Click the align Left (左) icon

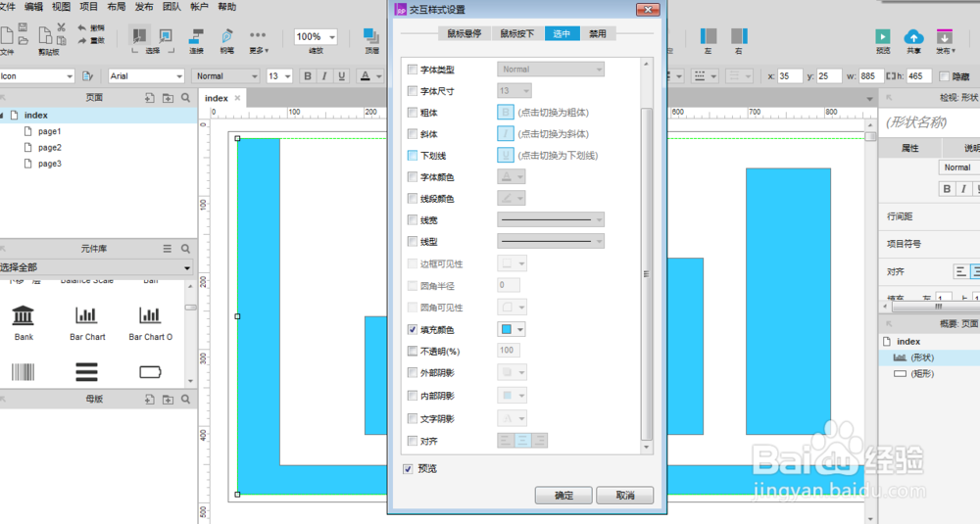(x=709, y=36)
